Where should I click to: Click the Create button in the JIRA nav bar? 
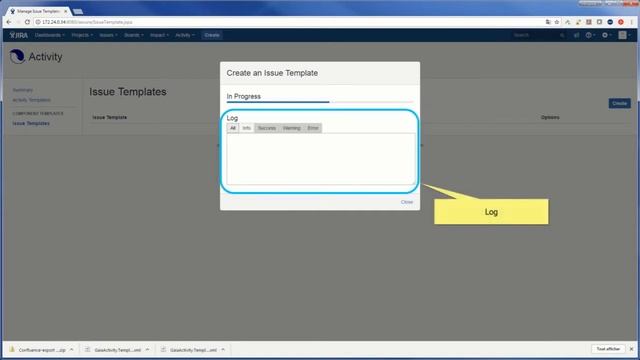tap(212, 35)
